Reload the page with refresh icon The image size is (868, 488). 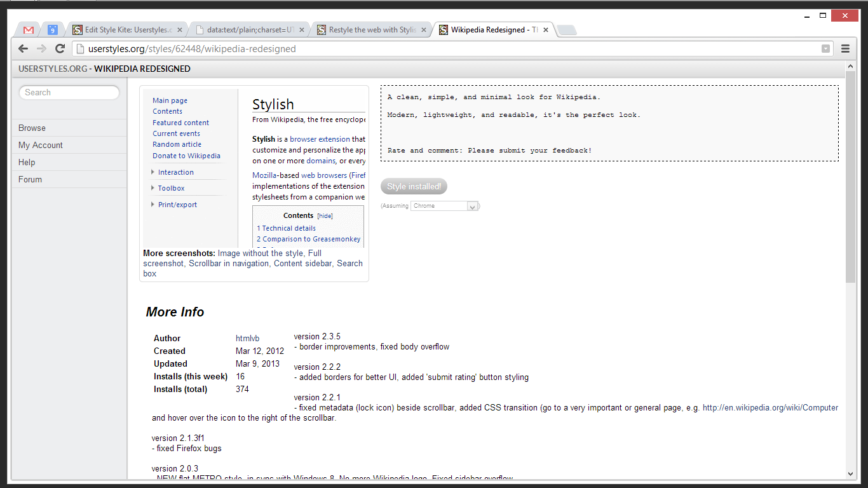point(60,49)
